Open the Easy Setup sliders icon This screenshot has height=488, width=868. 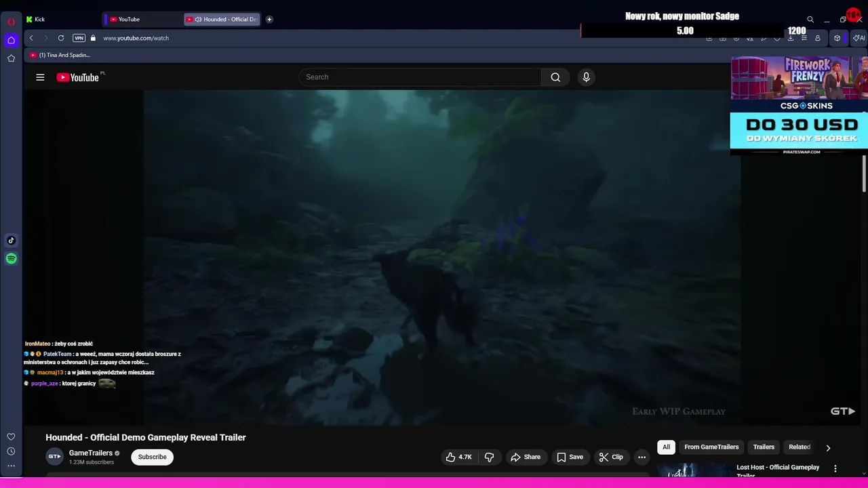pyautogui.click(x=804, y=38)
